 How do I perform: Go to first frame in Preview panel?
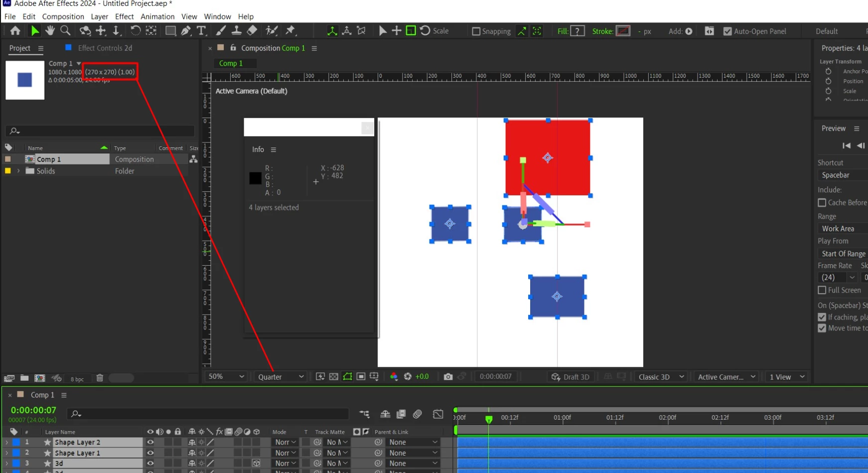pyautogui.click(x=846, y=146)
